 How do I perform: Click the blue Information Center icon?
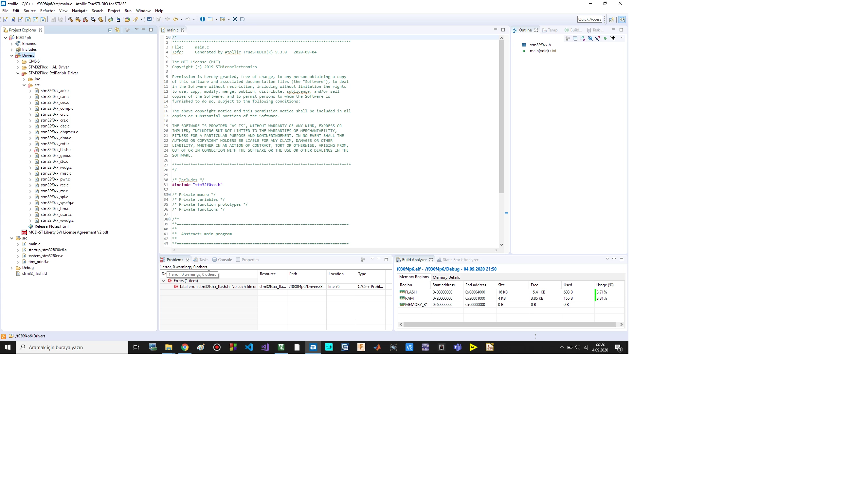203,19
